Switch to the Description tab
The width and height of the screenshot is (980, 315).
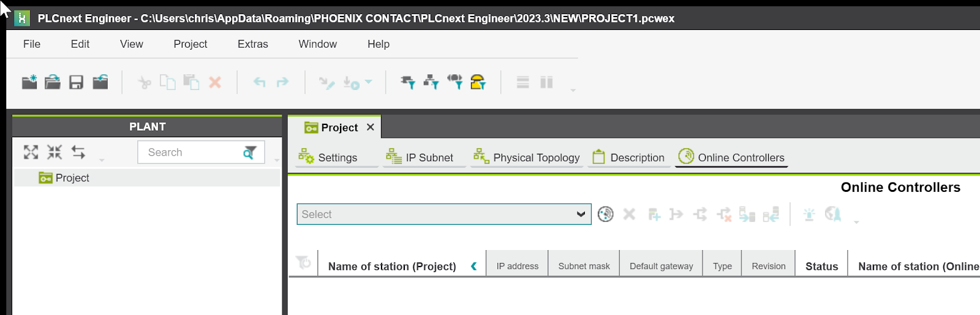(x=628, y=157)
